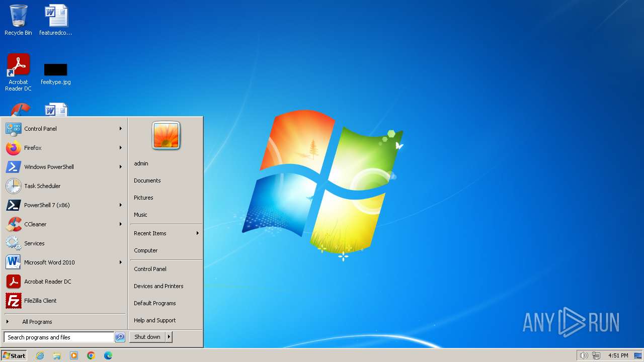Open File Explorer from the taskbar
Screen dimensions: 644x362
click(x=57, y=355)
